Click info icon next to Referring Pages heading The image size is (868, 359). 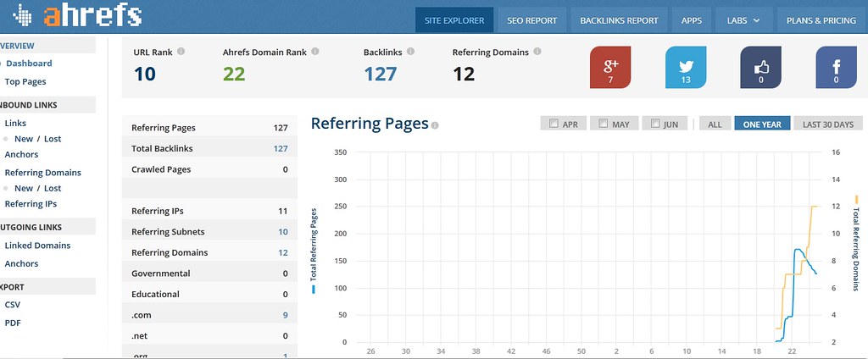[435, 125]
